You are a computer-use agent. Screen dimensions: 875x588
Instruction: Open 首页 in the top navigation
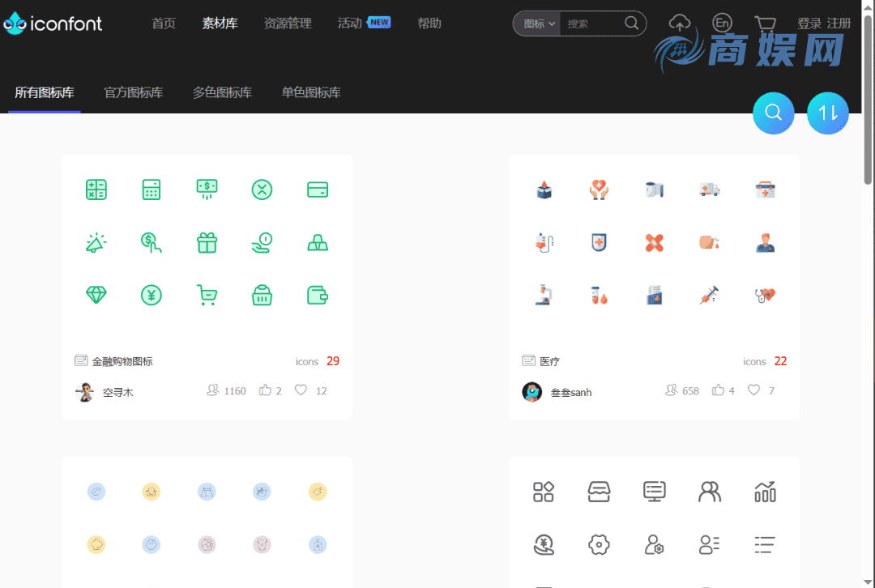coord(164,23)
